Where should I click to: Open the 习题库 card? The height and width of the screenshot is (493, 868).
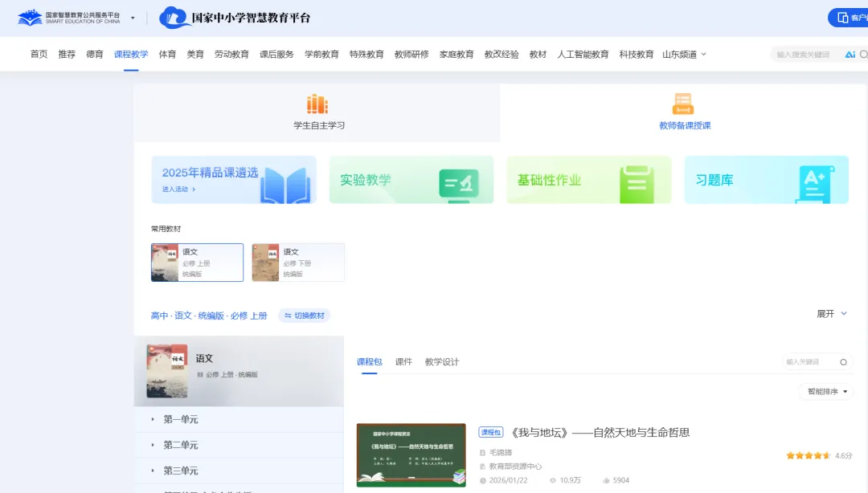click(x=766, y=179)
